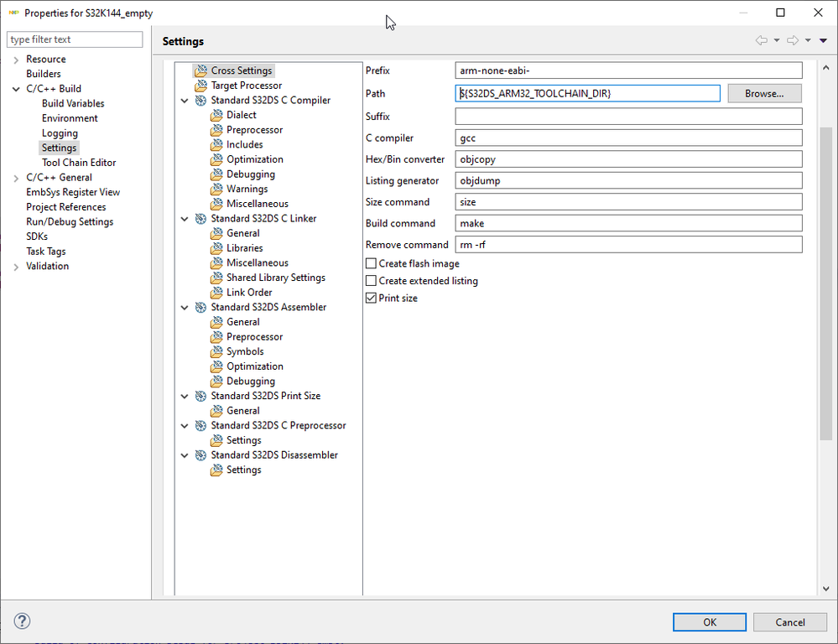Image resolution: width=838 pixels, height=644 pixels.
Task: Click the Symbols option icon
Action: [x=216, y=351]
